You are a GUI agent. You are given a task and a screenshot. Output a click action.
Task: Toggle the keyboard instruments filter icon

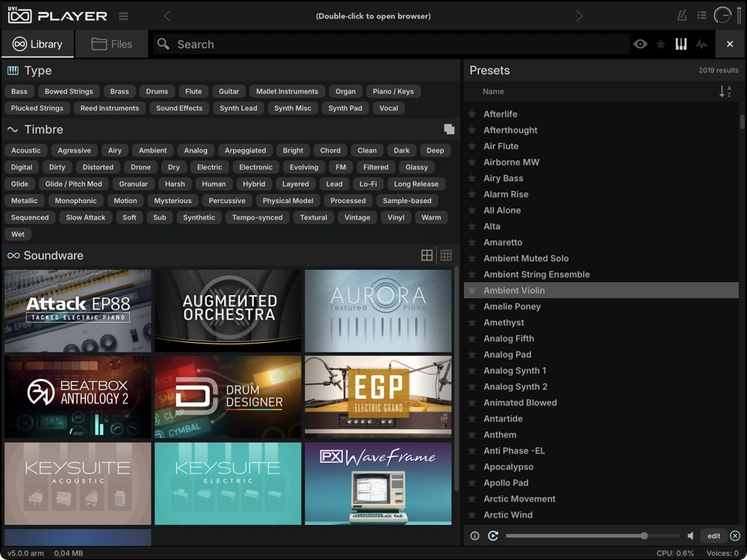(681, 44)
